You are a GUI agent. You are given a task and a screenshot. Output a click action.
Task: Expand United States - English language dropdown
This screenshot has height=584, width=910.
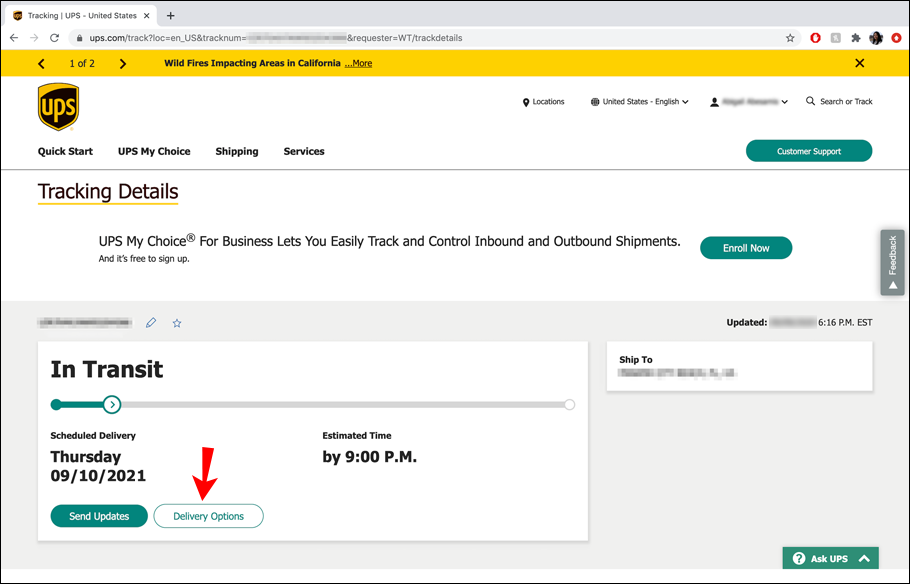coord(640,102)
